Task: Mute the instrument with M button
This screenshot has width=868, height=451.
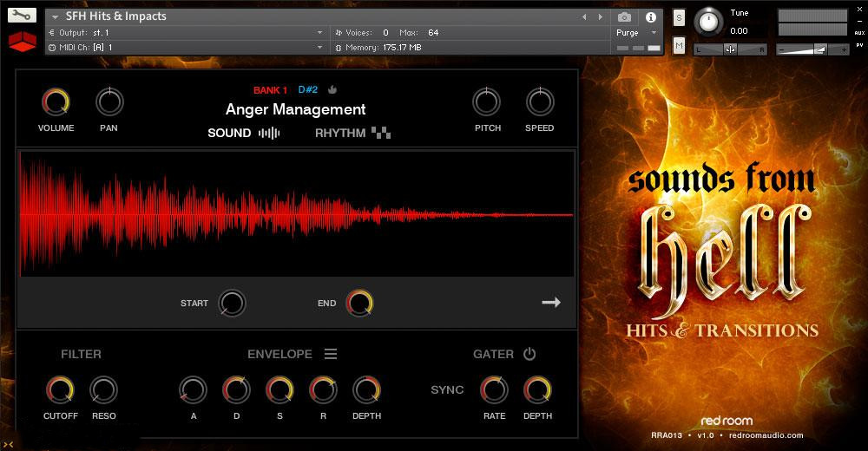Action: 679,45
